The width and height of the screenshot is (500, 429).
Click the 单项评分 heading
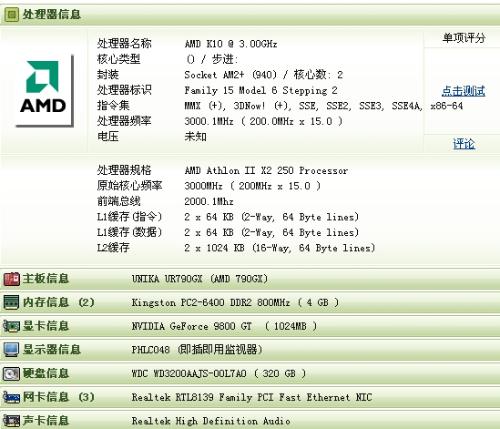tap(464, 38)
